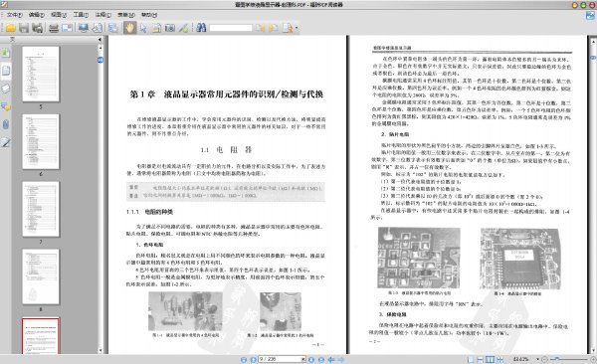Image resolution: width=597 pixels, height=364 pixels.
Task: Click the zoom slider handle
Action: pyautogui.click(x=556, y=359)
